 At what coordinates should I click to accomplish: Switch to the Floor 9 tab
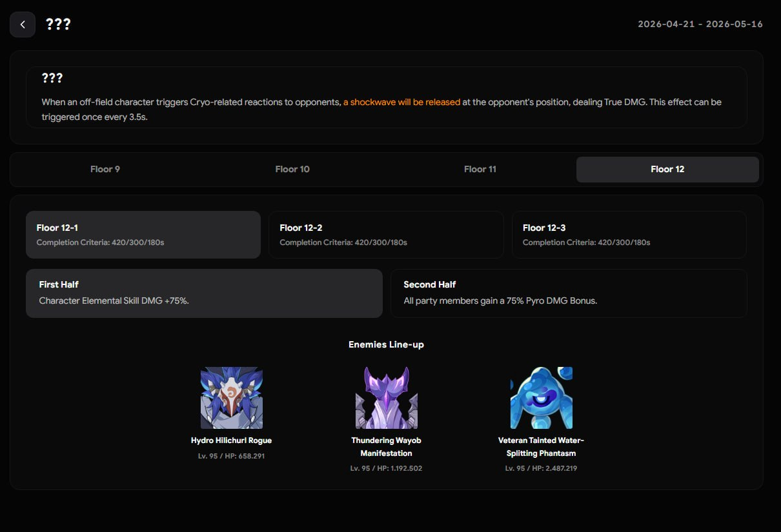pos(105,170)
